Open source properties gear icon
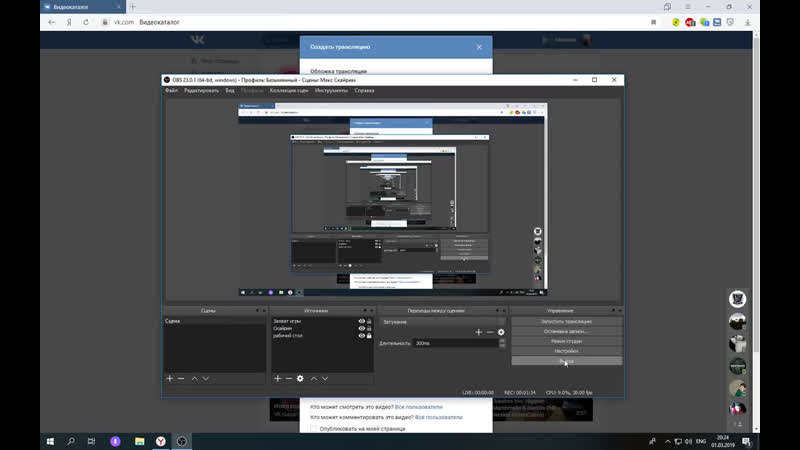This screenshot has width=800, height=450. click(300, 379)
